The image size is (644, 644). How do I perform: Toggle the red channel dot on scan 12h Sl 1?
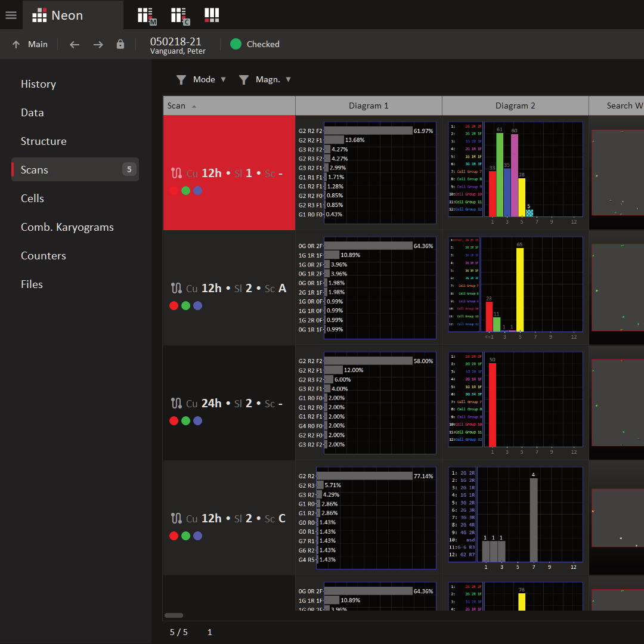click(174, 191)
